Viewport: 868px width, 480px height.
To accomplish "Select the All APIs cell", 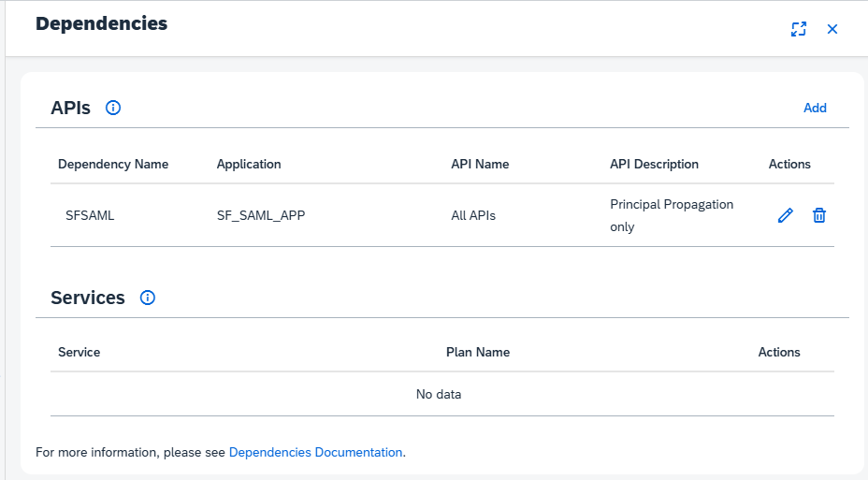I will click(473, 215).
